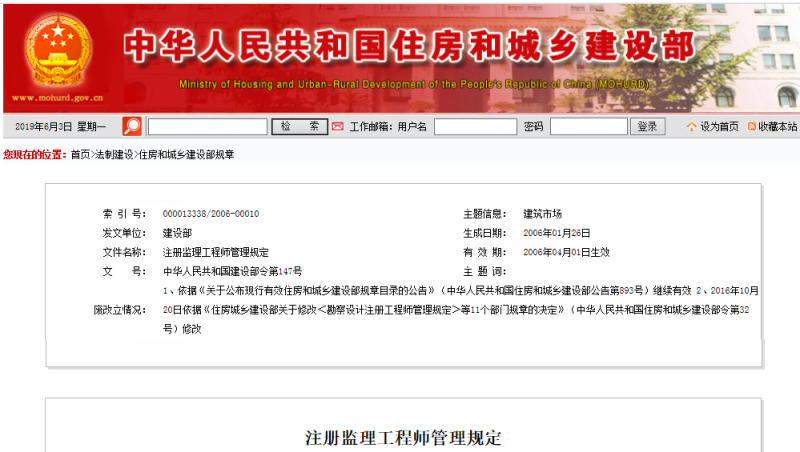Go to 首页 in the breadcrumb
The width and height of the screenshot is (800, 452).
click(80, 155)
